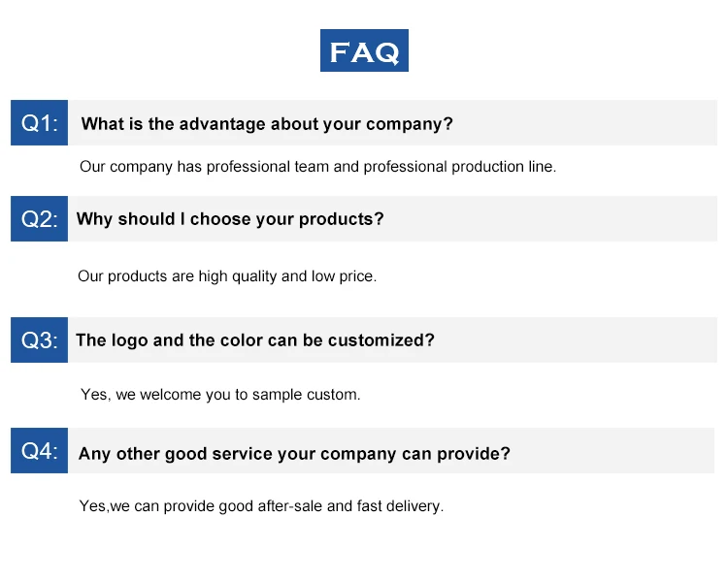Select the 'welcome you to sample custom' answer
728x581 pixels.
click(x=220, y=395)
